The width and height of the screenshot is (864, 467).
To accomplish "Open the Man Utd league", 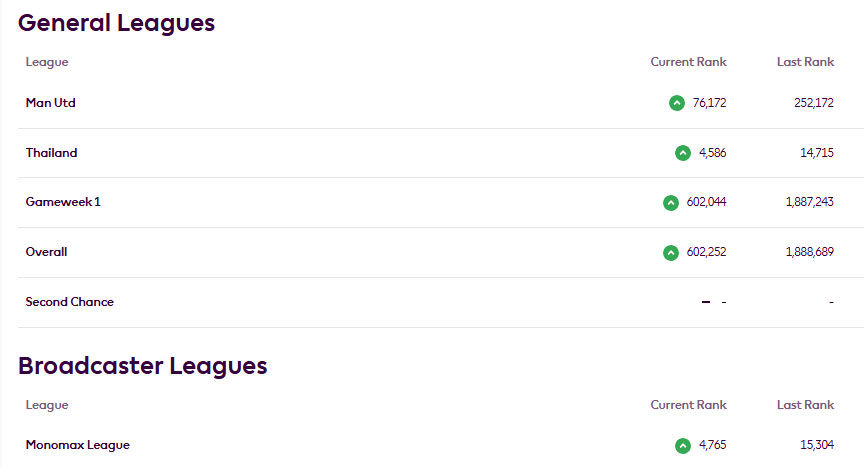I will (50, 103).
